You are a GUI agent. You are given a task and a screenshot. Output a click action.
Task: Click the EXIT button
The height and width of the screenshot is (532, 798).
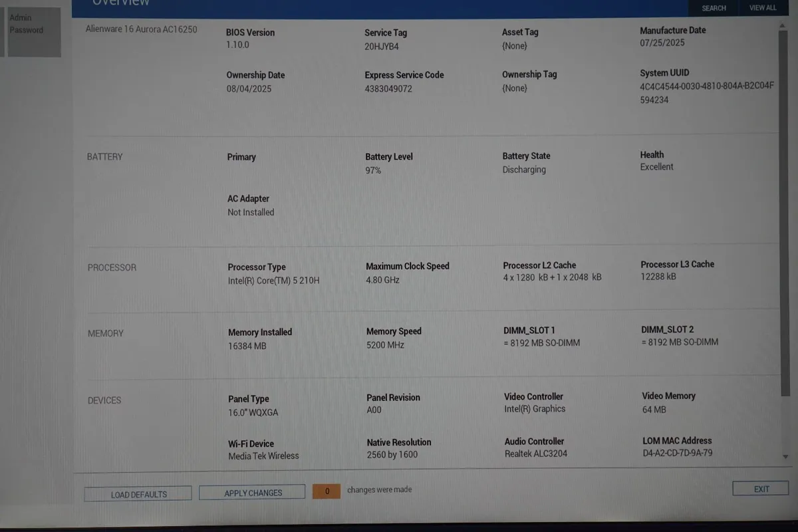tap(761, 489)
